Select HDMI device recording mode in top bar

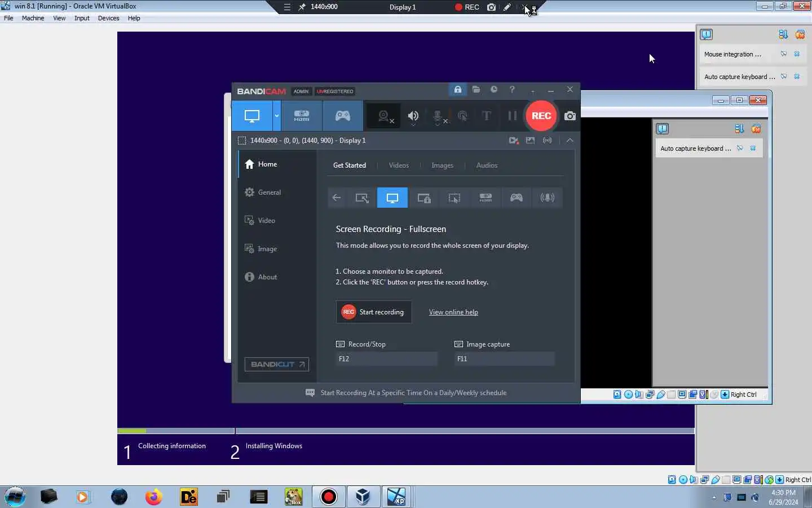[x=302, y=116]
